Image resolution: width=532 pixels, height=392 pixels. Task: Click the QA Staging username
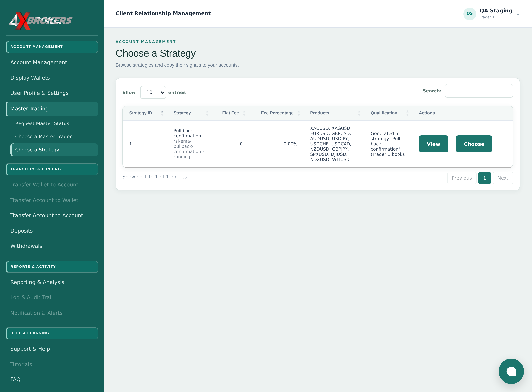point(496,11)
